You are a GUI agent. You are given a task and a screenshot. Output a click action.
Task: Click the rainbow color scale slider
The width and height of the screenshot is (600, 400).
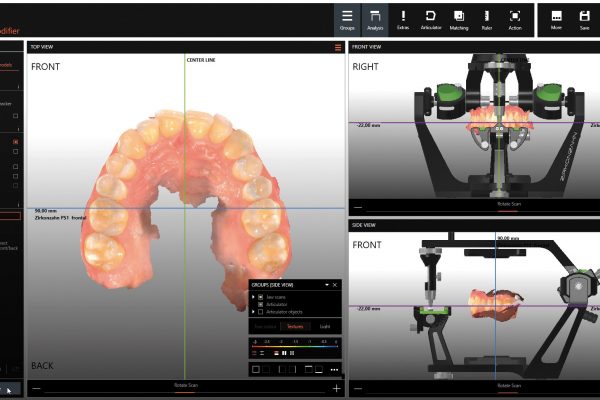[x=295, y=346]
